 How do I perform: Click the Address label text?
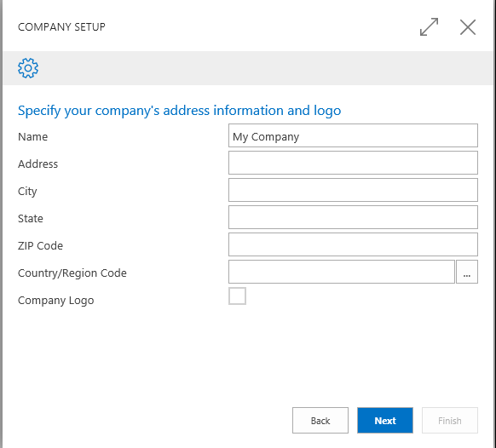tap(38, 164)
